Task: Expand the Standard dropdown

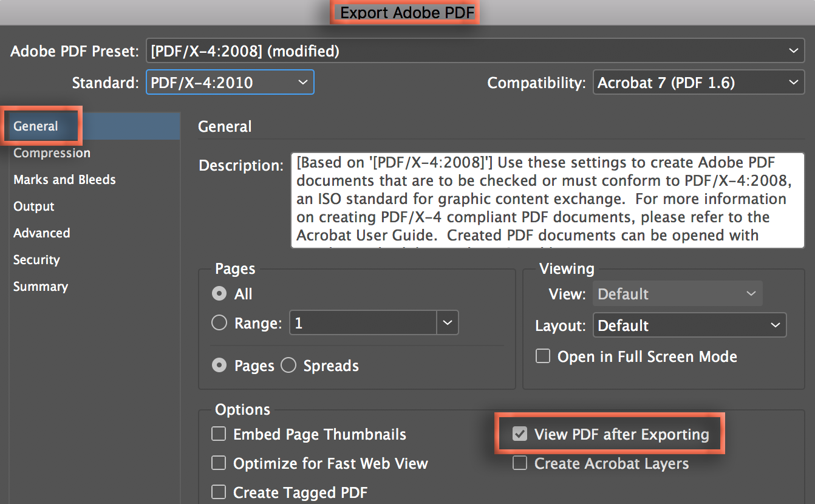Action: [230, 83]
